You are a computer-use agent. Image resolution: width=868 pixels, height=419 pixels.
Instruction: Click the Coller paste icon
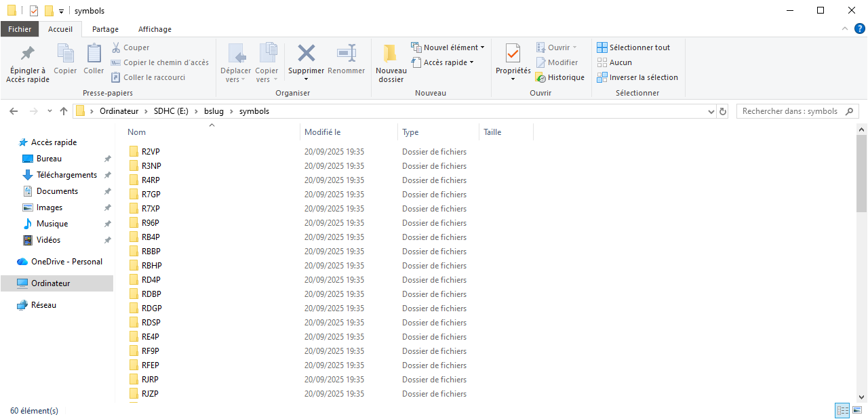(x=94, y=59)
